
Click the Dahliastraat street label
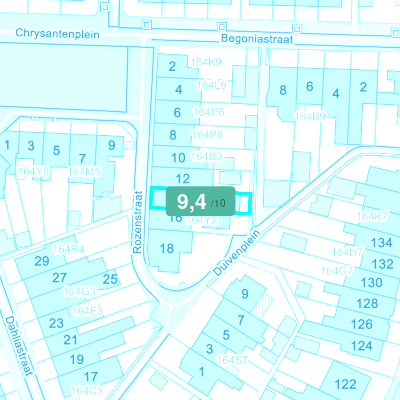19,346
